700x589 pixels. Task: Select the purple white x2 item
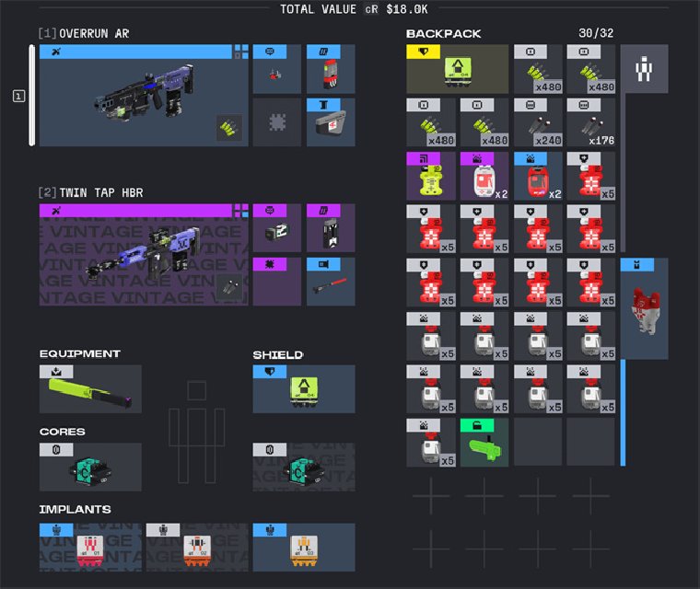[484, 176]
